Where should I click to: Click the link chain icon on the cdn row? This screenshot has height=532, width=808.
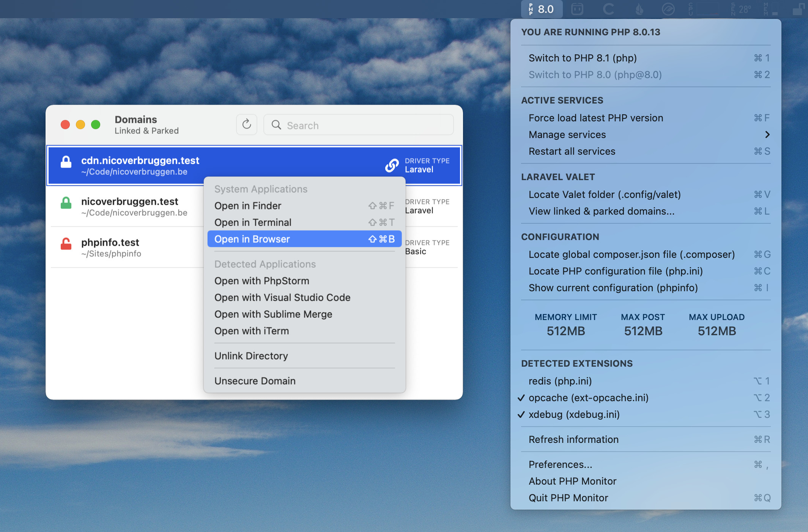coord(392,165)
